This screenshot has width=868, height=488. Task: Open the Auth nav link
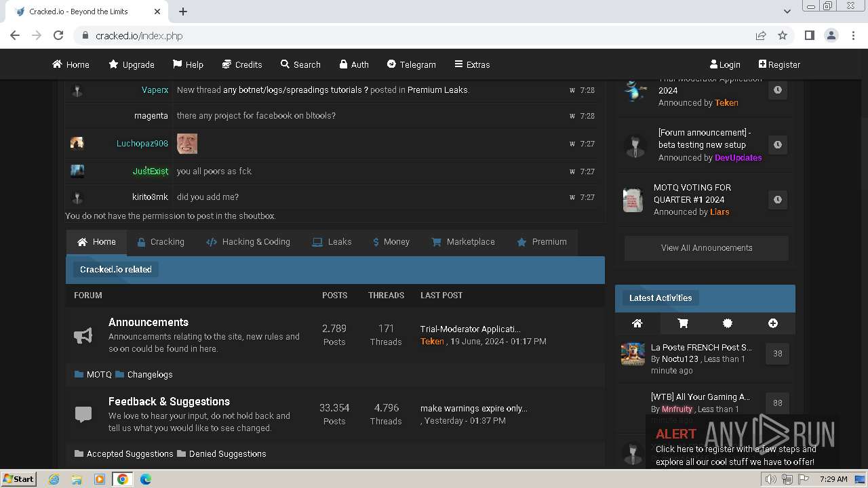(x=354, y=64)
